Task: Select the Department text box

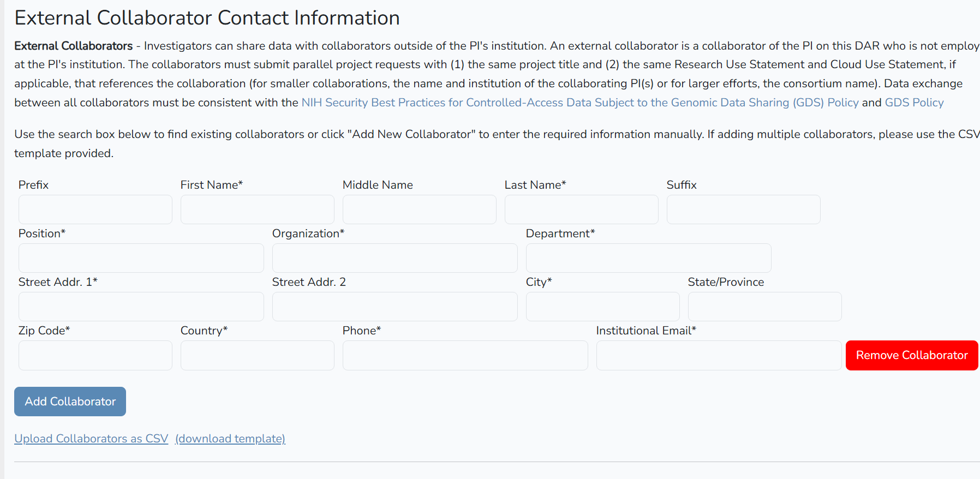Action: 648,258
